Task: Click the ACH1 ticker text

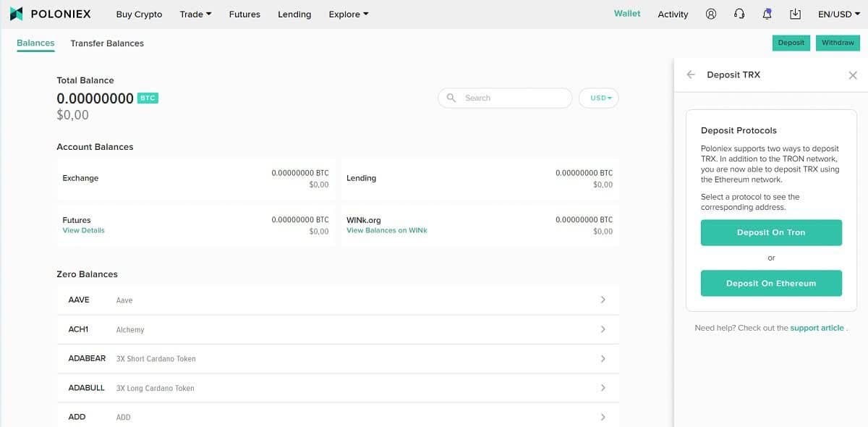Action: click(x=78, y=329)
